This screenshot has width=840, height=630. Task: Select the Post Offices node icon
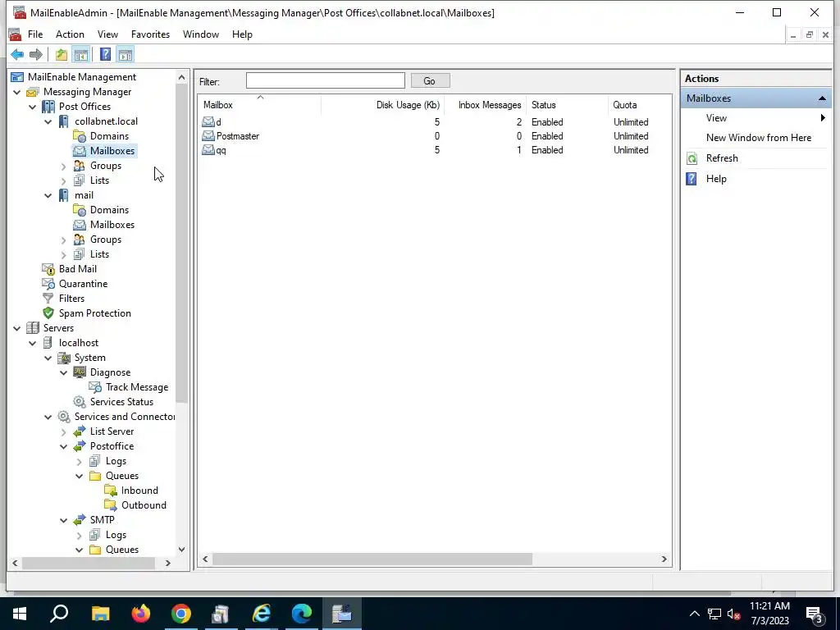[x=48, y=107]
